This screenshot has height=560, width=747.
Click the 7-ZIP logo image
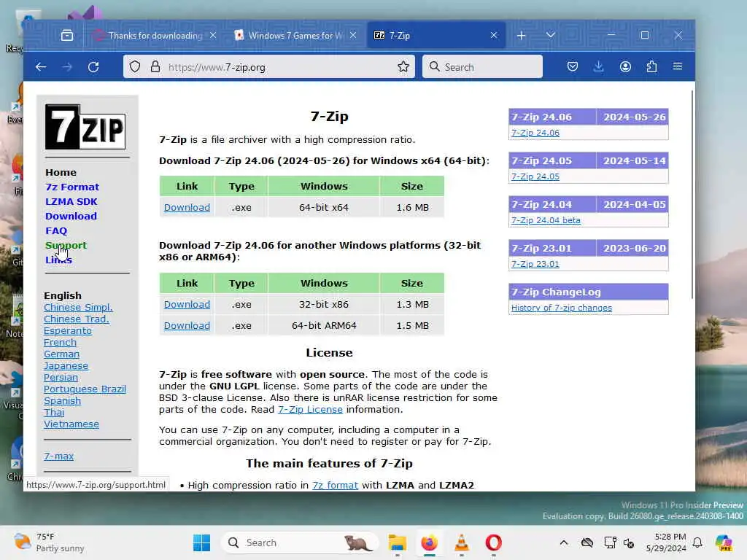(85, 127)
